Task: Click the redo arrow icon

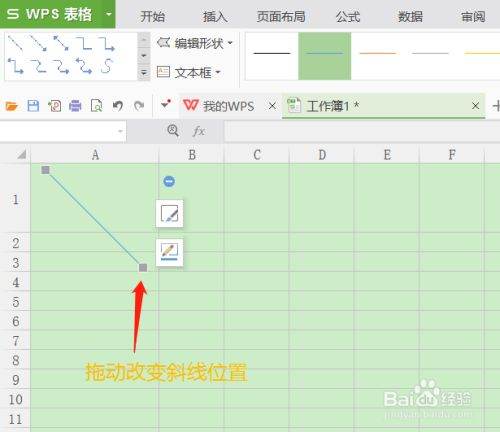Action: click(x=139, y=106)
